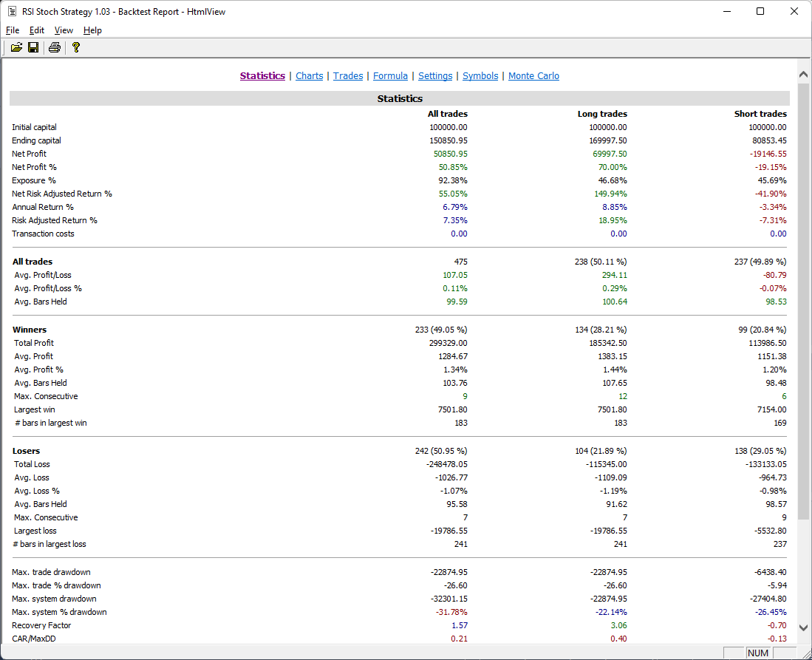Image resolution: width=812 pixels, height=660 pixels.
Task: Click Max. system drawdown value -32301.15
Action: click(x=449, y=599)
